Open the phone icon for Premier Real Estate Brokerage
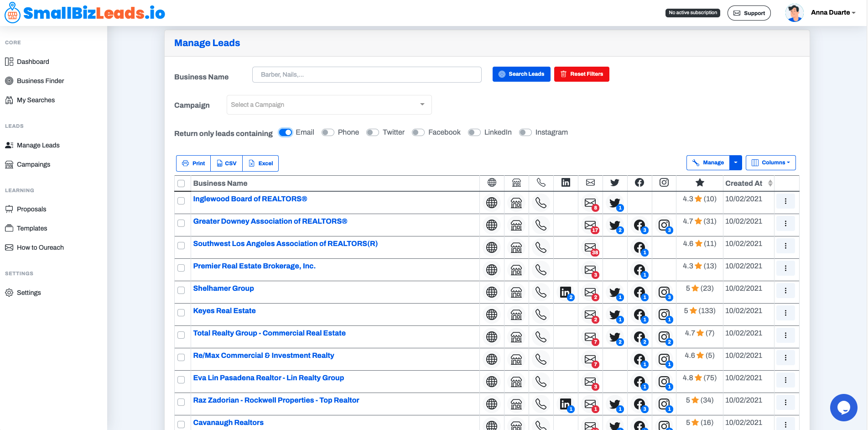 pos(541,270)
